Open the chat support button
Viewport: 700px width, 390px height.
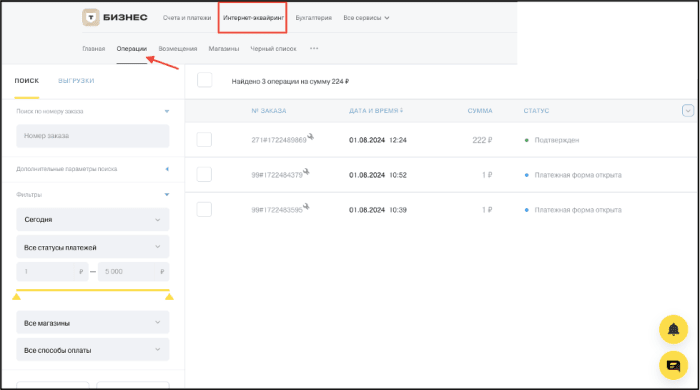point(673,365)
